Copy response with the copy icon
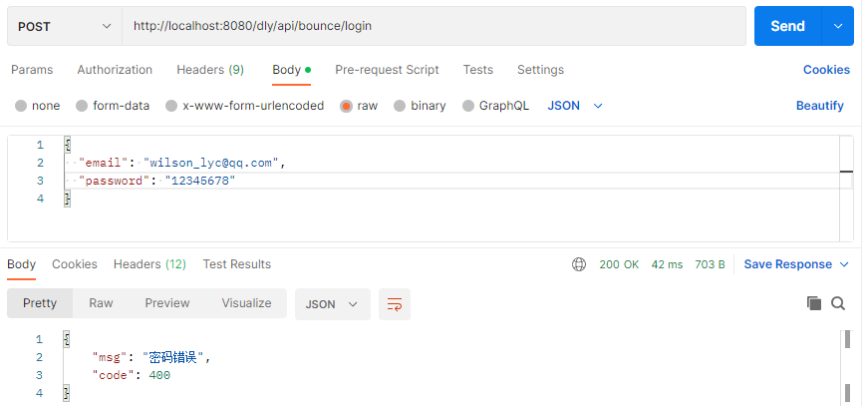The width and height of the screenshot is (868, 406). pos(814,303)
